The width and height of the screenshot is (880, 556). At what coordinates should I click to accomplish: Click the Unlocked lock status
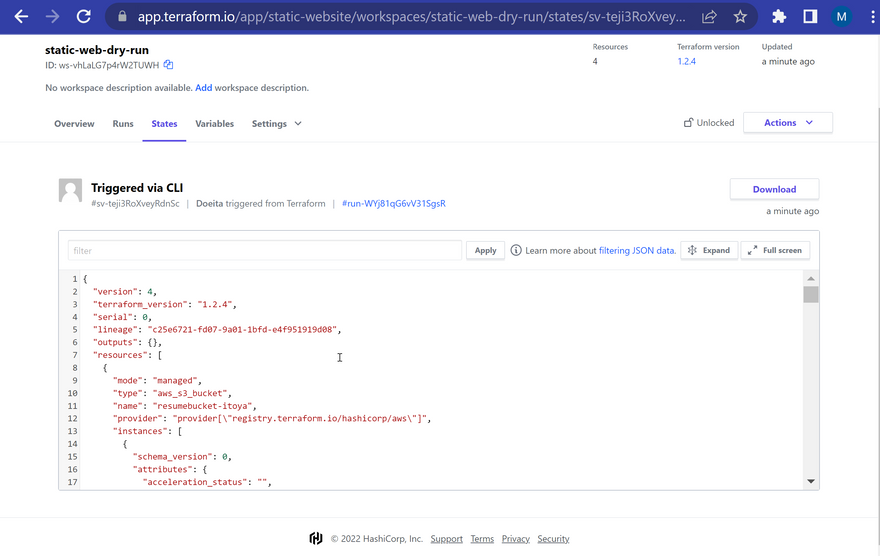[709, 123]
